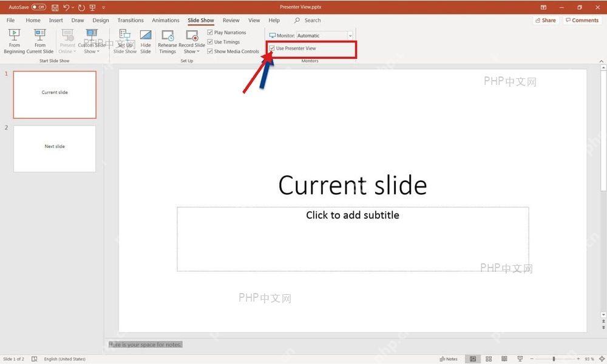Viewport: 607px width, 364px height.
Task: Open the Comments pane button
Action: tap(582, 20)
